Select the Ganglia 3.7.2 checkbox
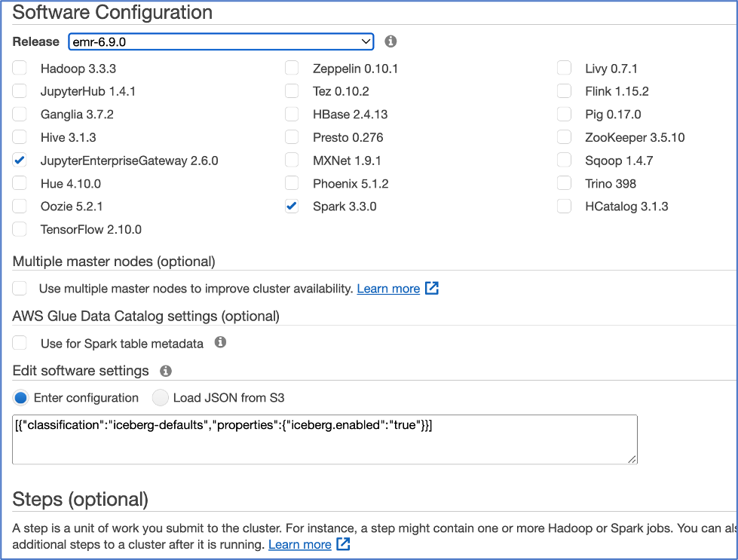The image size is (738, 560). pos(20,114)
